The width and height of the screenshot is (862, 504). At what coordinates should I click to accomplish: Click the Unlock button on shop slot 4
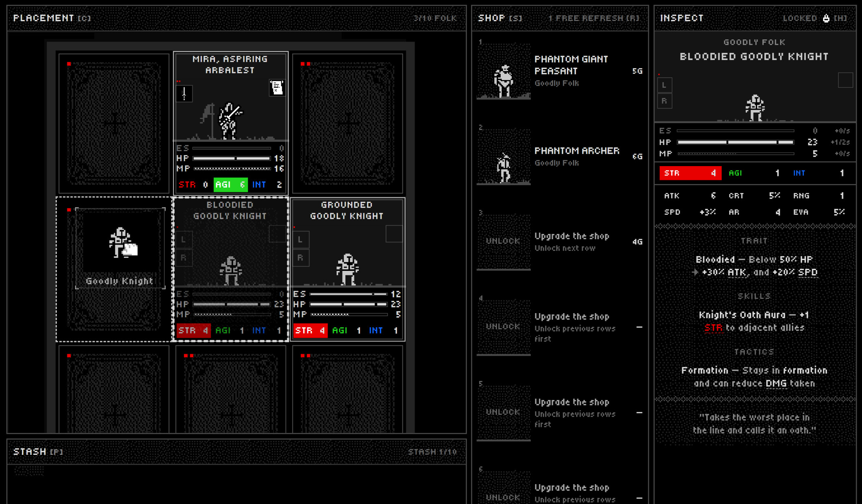[504, 327]
